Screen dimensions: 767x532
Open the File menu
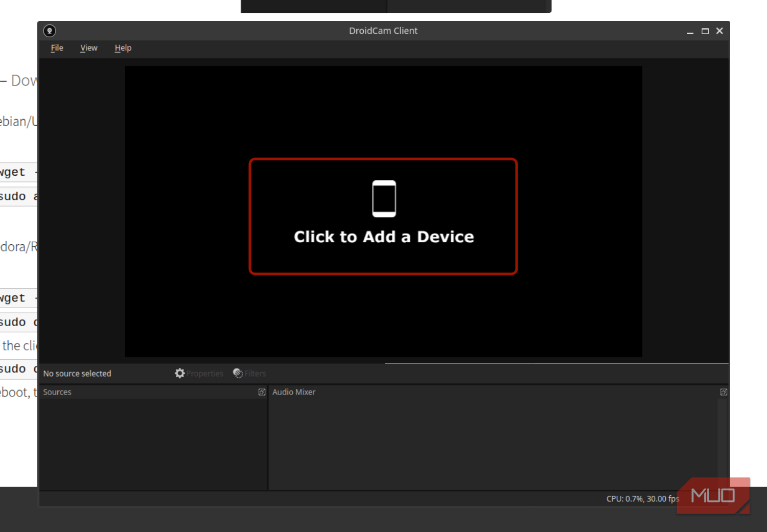57,48
